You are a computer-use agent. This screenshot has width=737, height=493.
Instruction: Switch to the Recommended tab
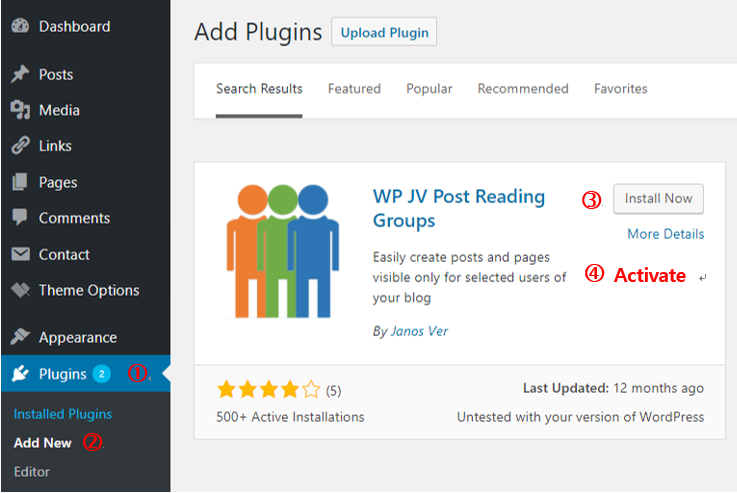[523, 89]
